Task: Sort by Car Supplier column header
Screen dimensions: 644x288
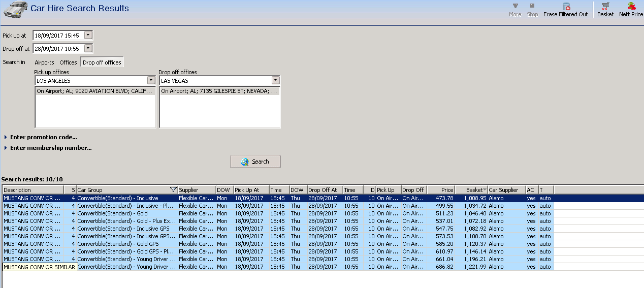Action: (x=506, y=190)
